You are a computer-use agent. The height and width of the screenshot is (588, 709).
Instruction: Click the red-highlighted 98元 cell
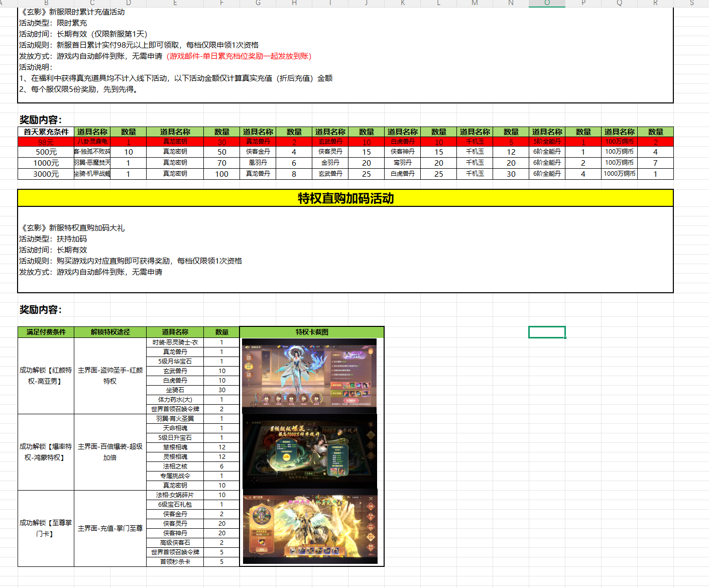click(46, 142)
